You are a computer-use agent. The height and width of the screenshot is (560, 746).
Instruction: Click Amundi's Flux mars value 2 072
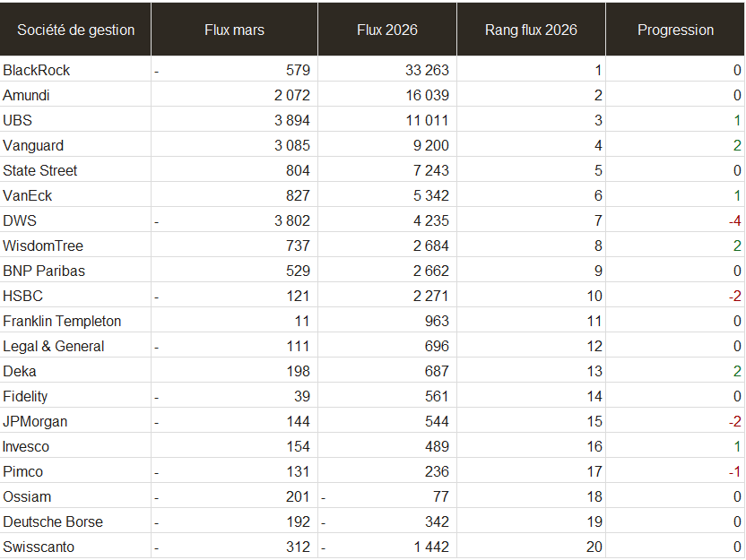291,96
